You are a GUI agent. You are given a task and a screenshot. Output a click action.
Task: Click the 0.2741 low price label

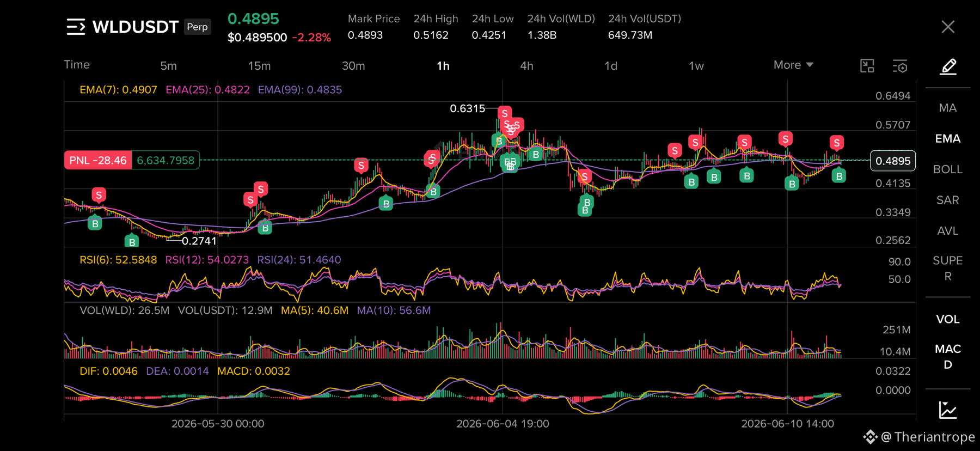199,241
